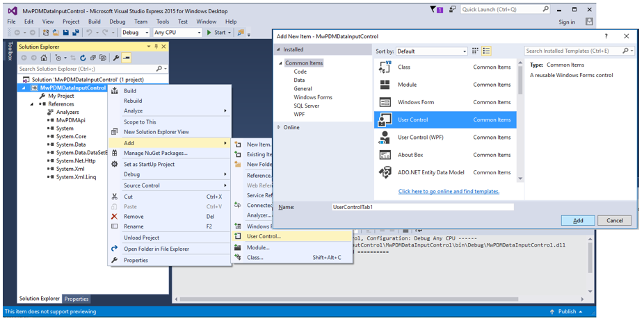Collapse the References node in Solution Explorer
644x323 pixels.
point(31,104)
